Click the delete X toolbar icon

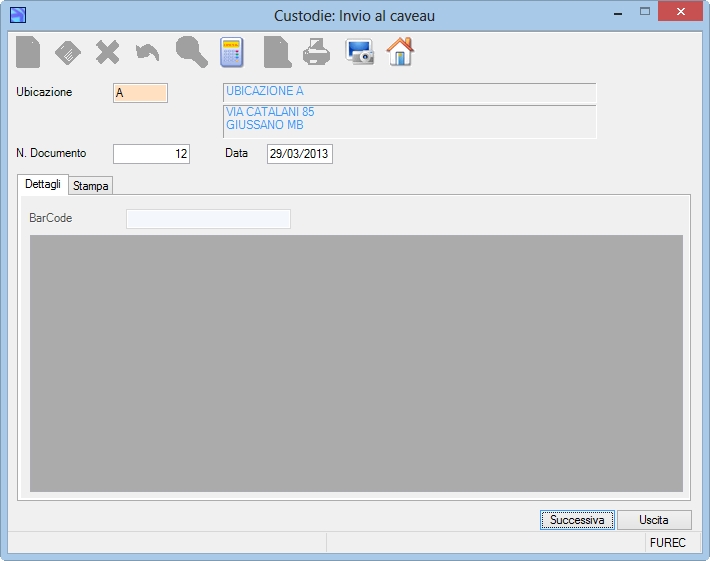[x=108, y=53]
